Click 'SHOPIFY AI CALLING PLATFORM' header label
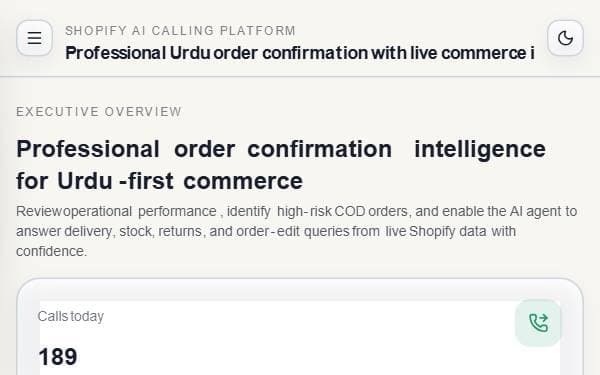 coord(180,31)
